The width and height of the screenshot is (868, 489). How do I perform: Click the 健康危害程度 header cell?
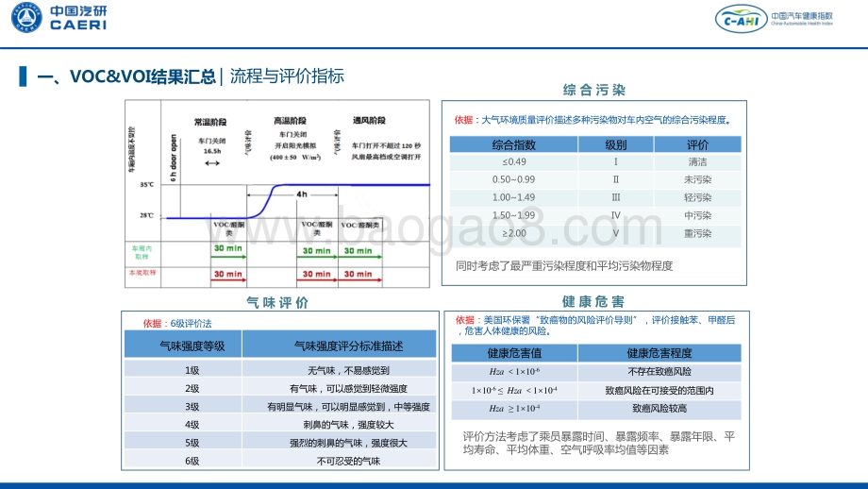click(x=659, y=353)
